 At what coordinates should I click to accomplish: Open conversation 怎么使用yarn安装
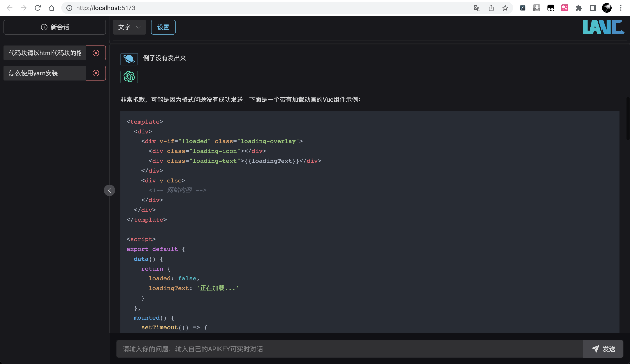pyautogui.click(x=45, y=73)
